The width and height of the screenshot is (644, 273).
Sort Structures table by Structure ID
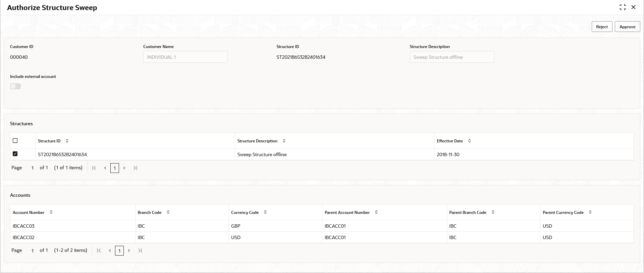67,141
